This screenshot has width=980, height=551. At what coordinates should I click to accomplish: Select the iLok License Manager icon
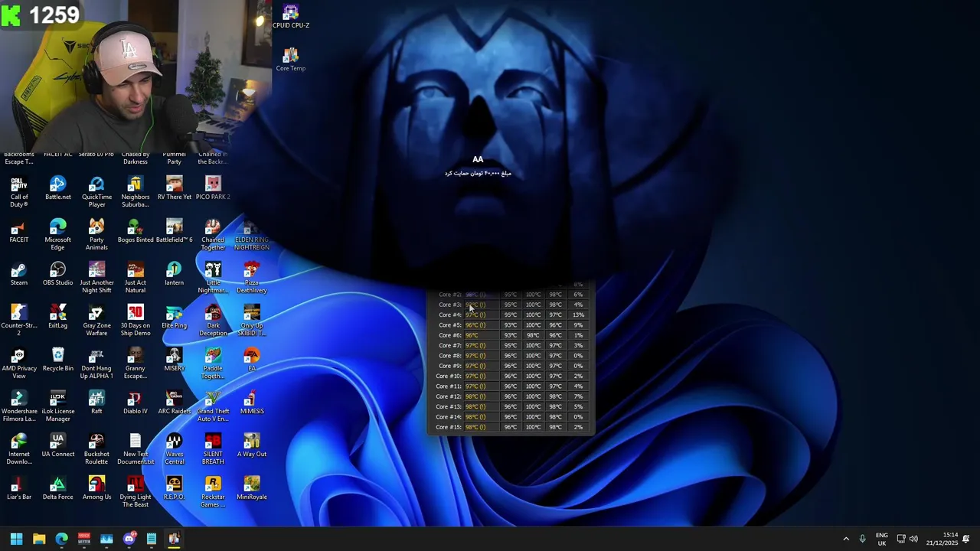coord(57,406)
